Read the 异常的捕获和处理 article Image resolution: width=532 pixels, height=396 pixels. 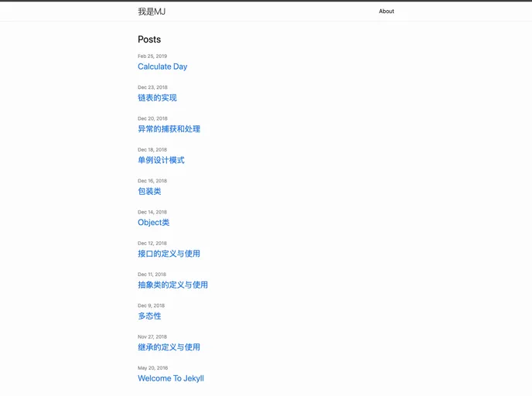point(169,129)
